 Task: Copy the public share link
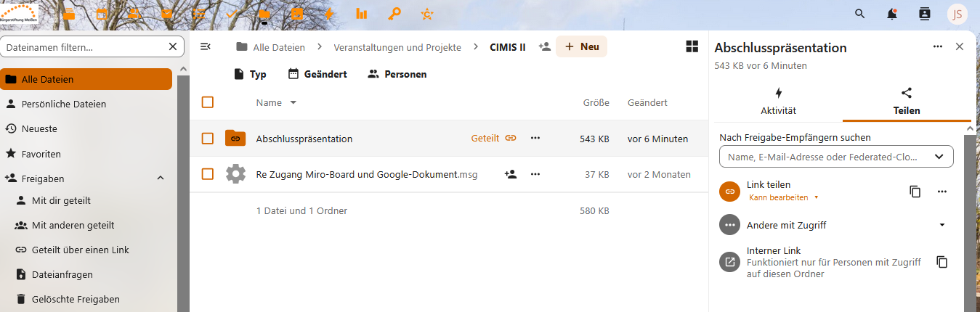(915, 192)
